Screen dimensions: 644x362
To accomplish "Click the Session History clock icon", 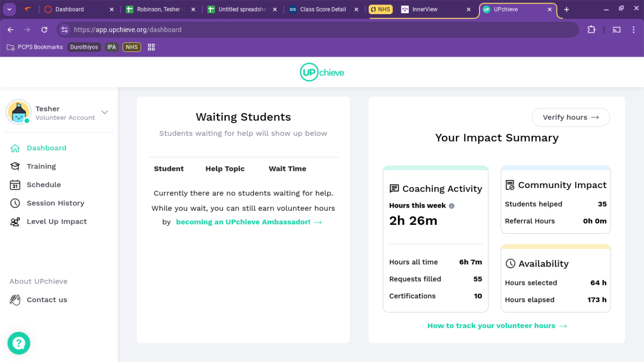I will tap(15, 203).
